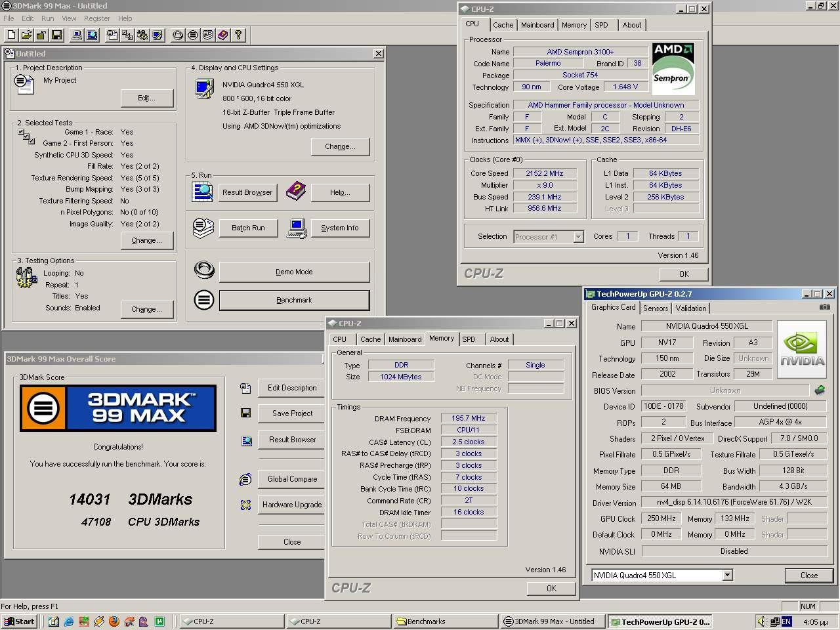Click the icon beside Hardware Upgrade
Screen dimensions: 840x630
[245, 505]
